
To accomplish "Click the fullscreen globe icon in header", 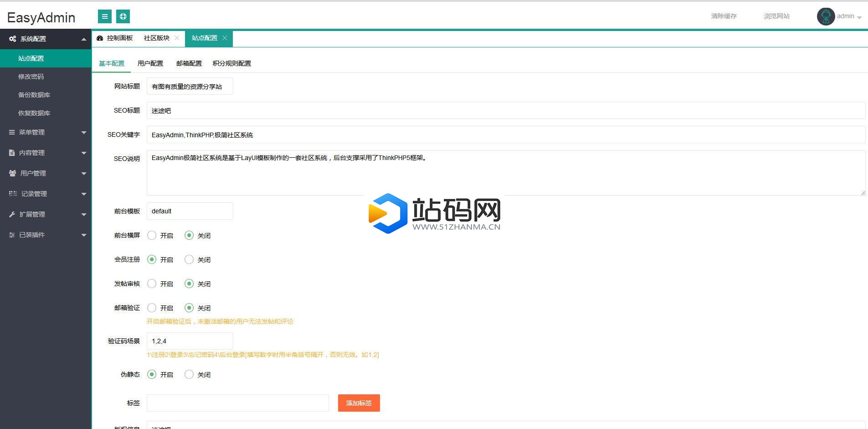I will (x=123, y=16).
